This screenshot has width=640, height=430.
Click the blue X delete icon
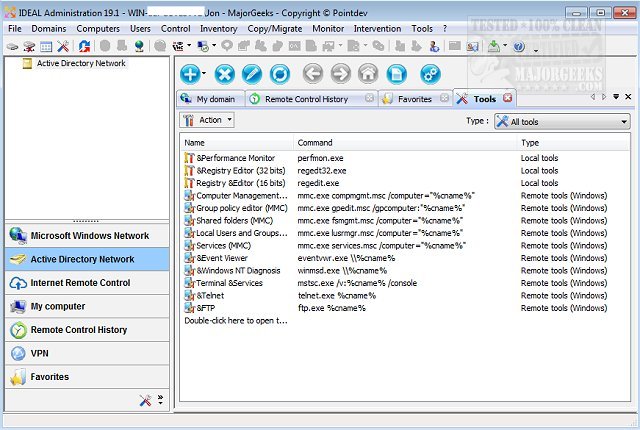click(x=224, y=73)
